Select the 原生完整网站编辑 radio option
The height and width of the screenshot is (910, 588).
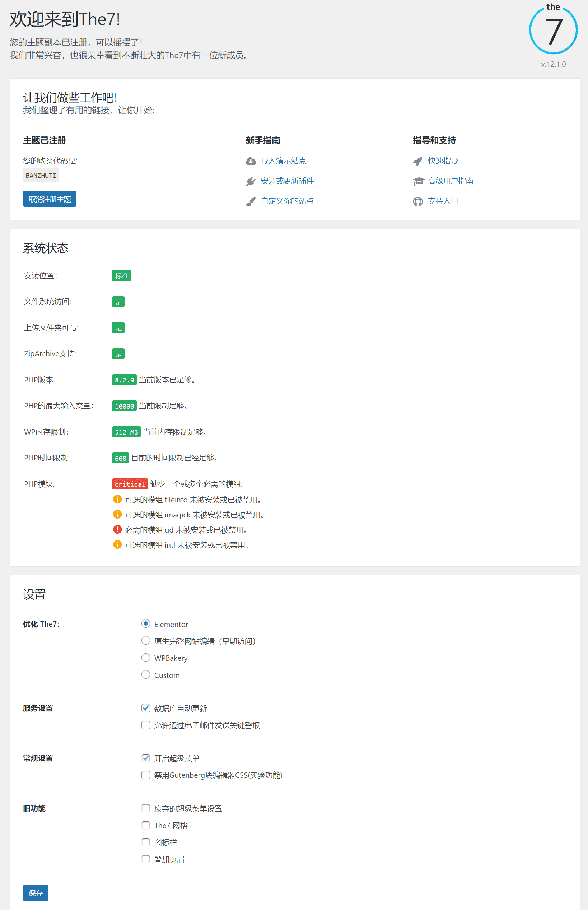[145, 640]
